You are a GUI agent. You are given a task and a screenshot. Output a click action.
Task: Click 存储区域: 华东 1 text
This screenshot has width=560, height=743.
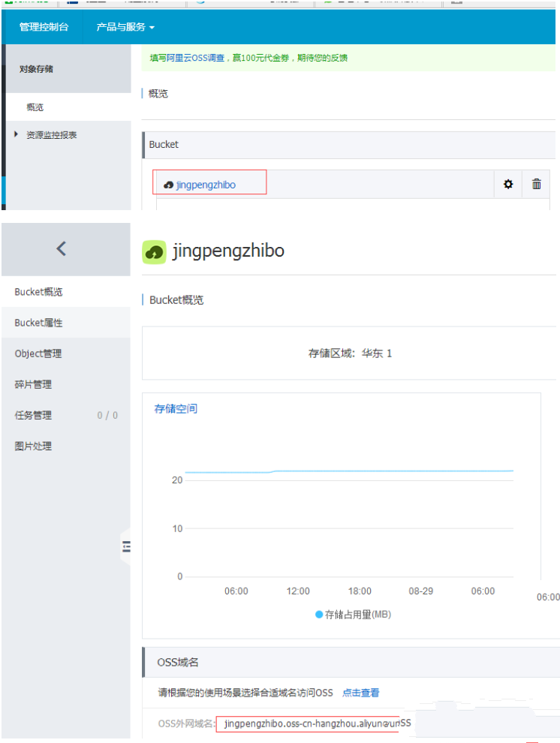click(350, 353)
